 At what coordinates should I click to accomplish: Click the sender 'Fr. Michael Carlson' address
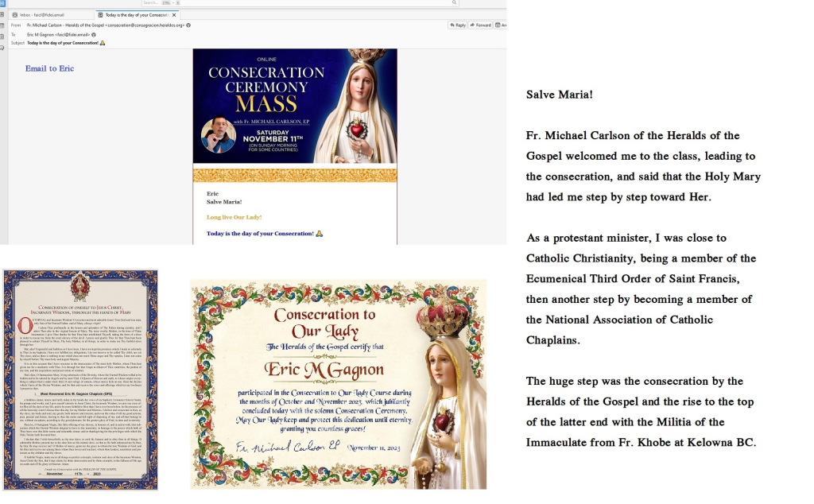point(106,25)
